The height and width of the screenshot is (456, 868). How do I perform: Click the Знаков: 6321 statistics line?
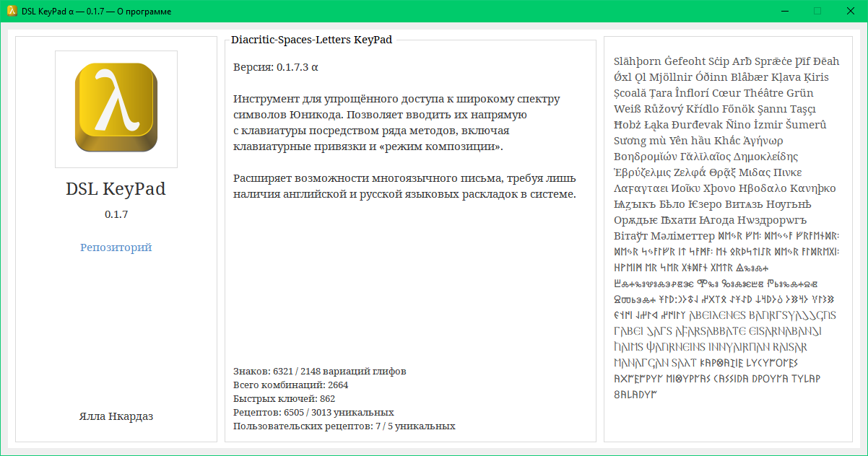[x=319, y=371]
